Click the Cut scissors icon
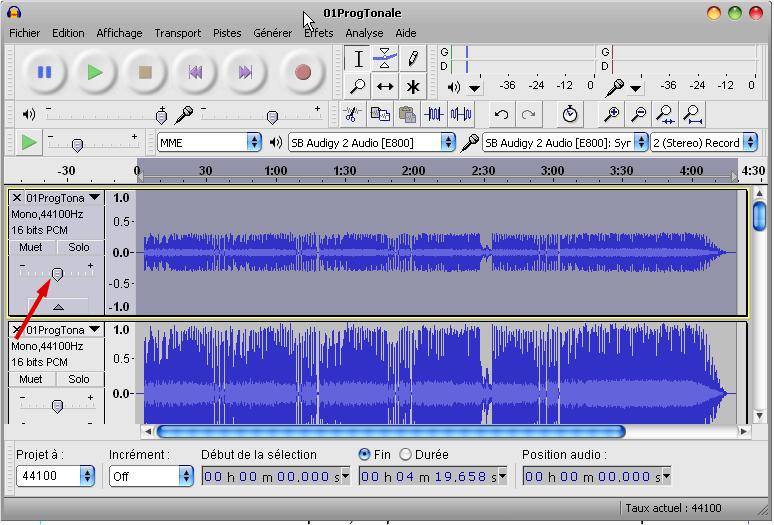 [x=352, y=114]
